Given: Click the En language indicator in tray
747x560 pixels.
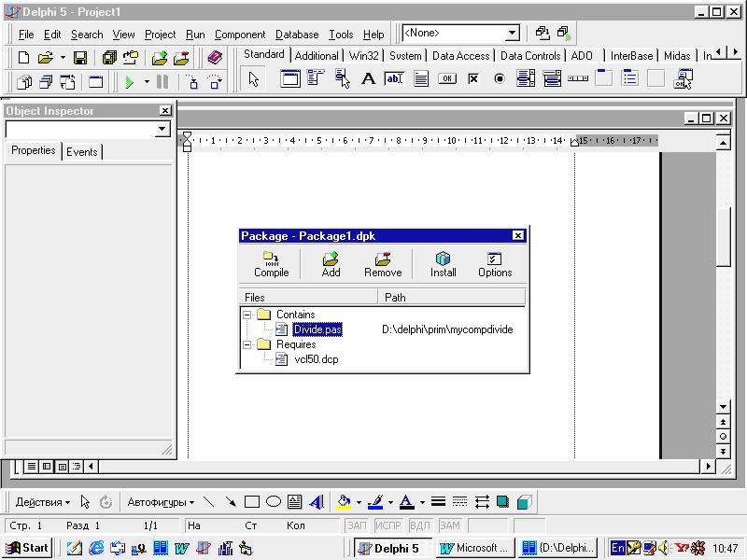Looking at the screenshot, I should [x=617, y=548].
